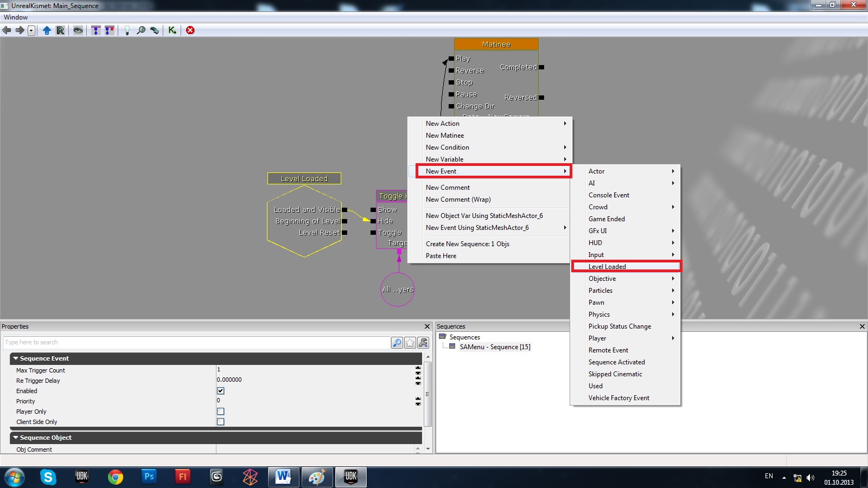Open the navigation history dropdown arrow

pos(31,30)
